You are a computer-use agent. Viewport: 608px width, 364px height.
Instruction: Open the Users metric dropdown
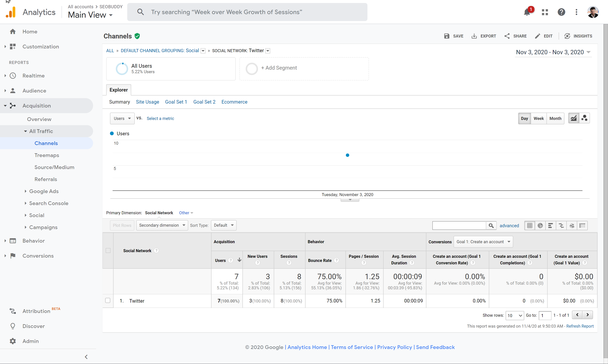[x=122, y=118]
